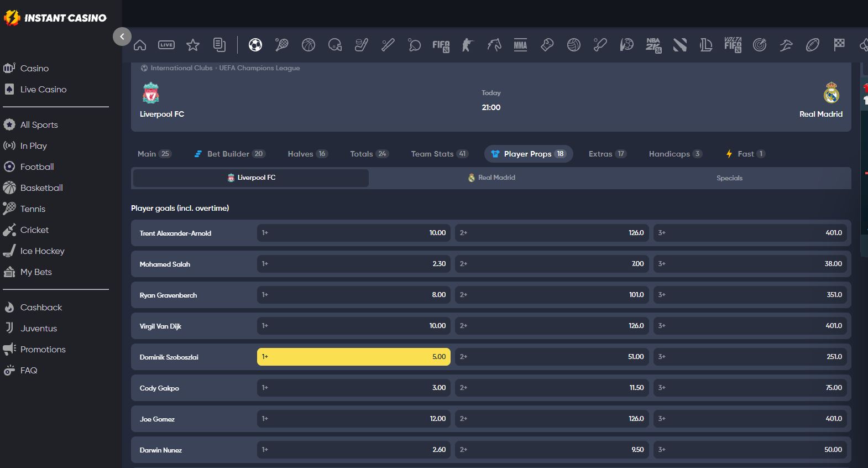Deselect Dominik Szoboszlai 1+ at 5.00
The height and width of the screenshot is (468, 868).
point(354,357)
